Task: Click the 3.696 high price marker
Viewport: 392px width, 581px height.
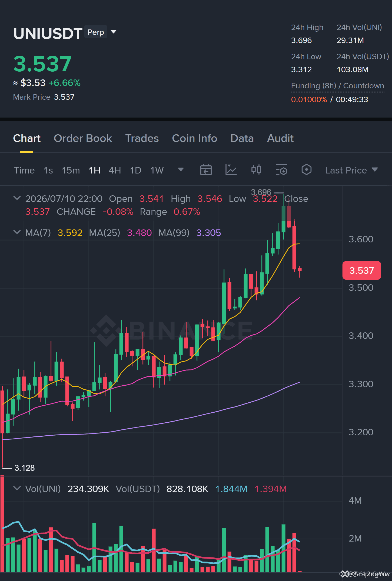Action: (261, 192)
